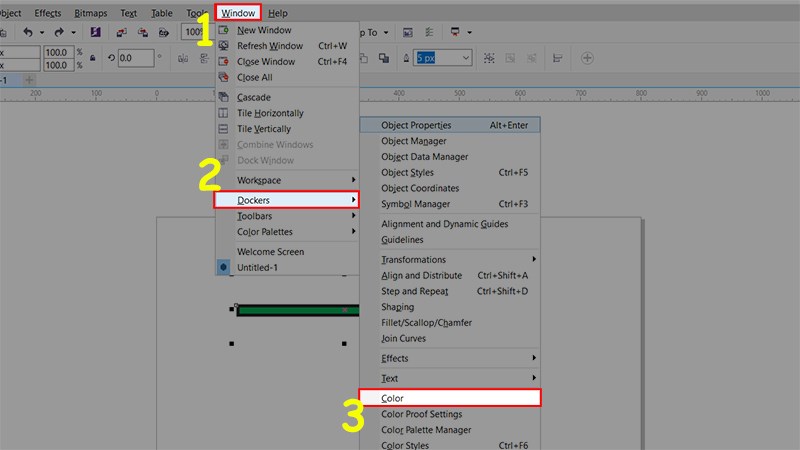Toggle the lock ratio padlock
The width and height of the screenshot is (800, 450).
(x=93, y=58)
